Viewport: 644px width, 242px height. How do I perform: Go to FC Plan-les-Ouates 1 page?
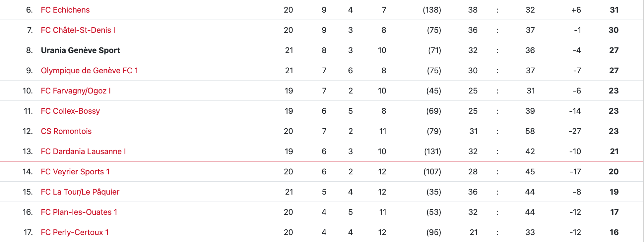click(79, 212)
